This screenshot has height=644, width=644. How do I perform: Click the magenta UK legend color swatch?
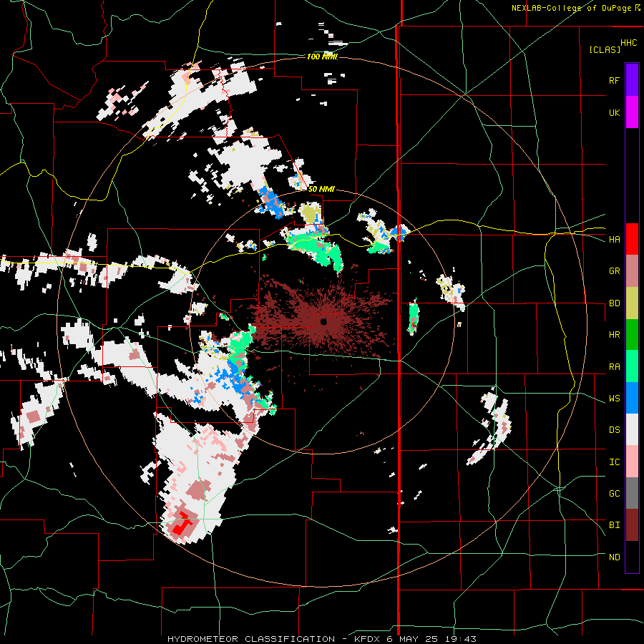point(632,112)
